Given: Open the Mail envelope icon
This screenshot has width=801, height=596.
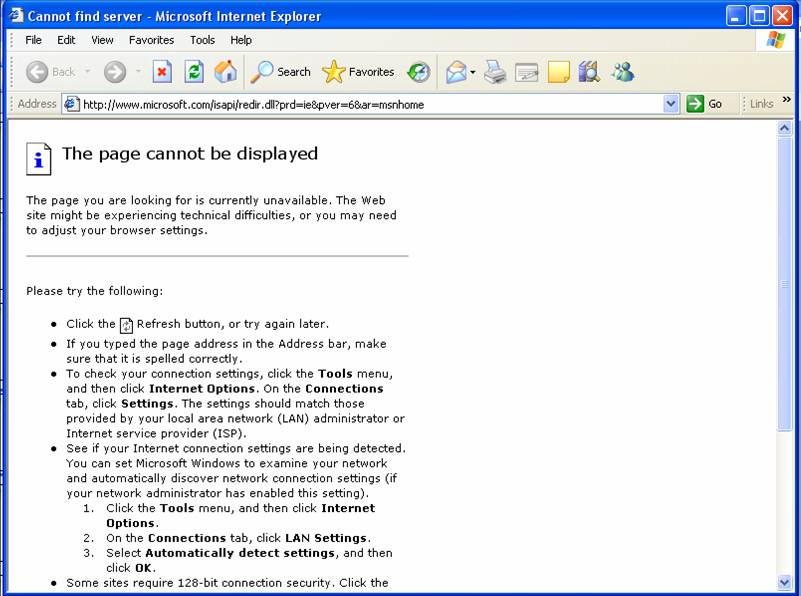Looking at the screenshot, I should tap(456, 72).
